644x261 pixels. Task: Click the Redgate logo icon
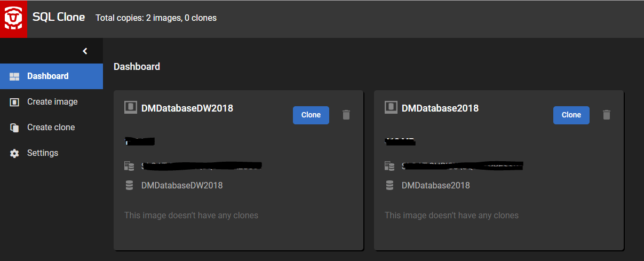[x=13, y=19]
